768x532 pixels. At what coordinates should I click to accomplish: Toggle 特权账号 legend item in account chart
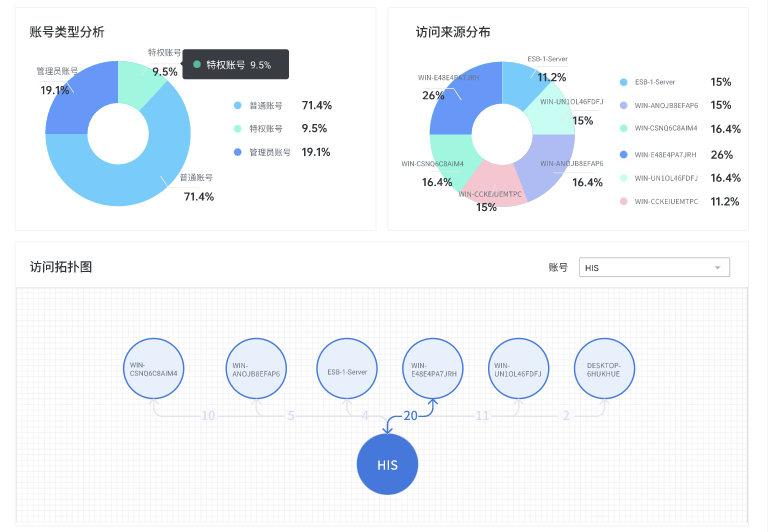coord(265,129)
